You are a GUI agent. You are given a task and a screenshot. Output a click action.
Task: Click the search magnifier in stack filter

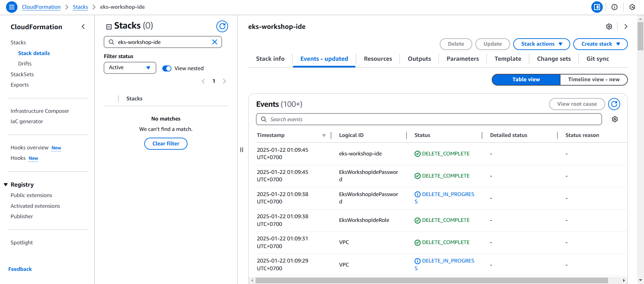111,42
